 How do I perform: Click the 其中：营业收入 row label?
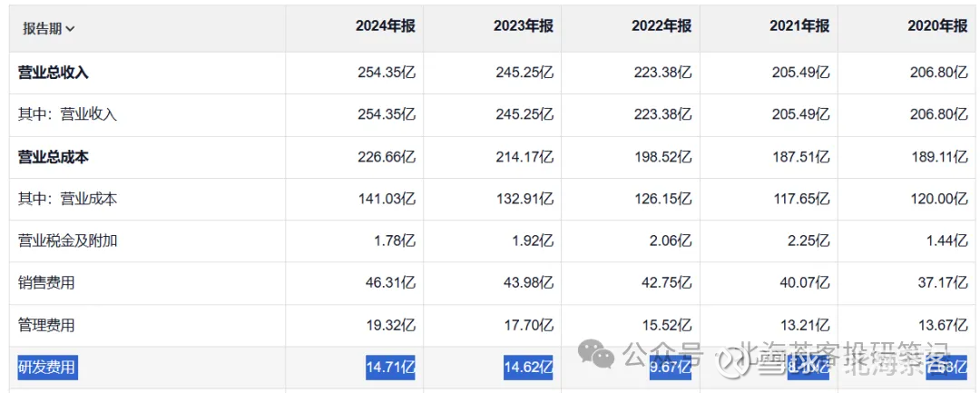tap(68, 115)
